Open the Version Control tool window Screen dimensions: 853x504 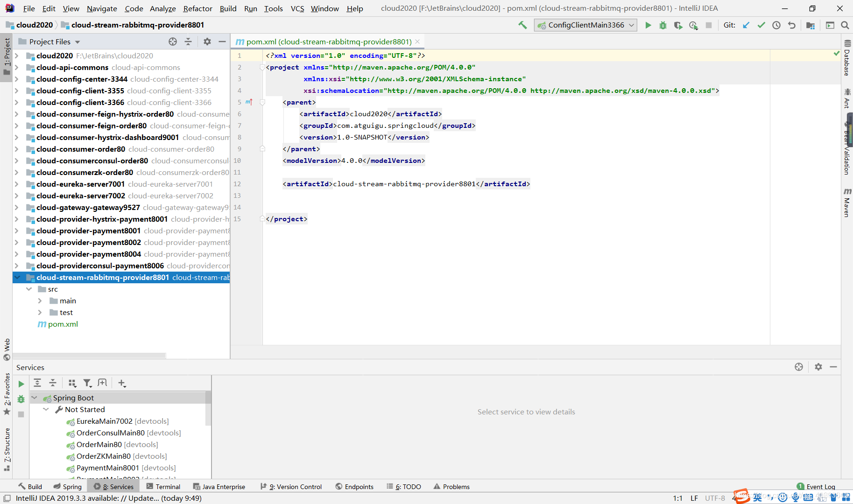[x=291, y=486]
